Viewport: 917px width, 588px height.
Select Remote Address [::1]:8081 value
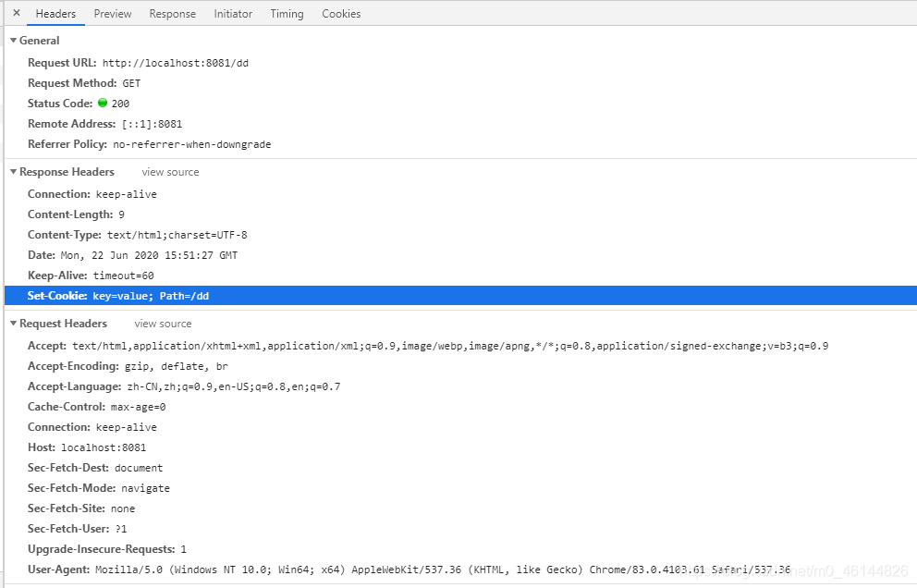click(x=152, y=124)
